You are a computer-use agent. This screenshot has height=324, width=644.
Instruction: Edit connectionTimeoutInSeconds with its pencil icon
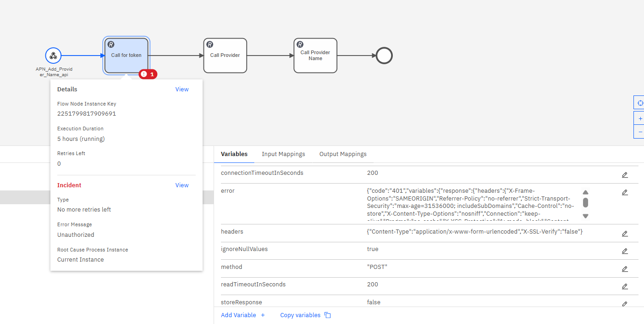pyautogui.click(x=625, y=175)
